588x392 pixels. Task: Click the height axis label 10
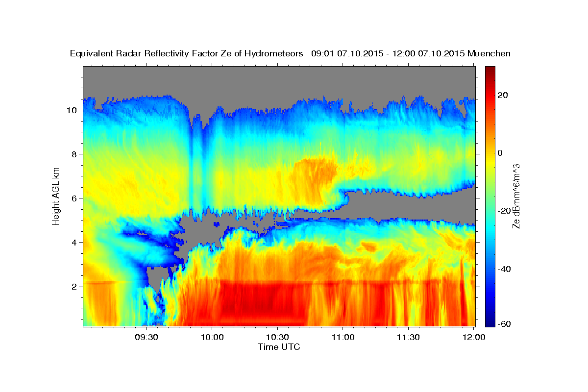tap(71, 110)
